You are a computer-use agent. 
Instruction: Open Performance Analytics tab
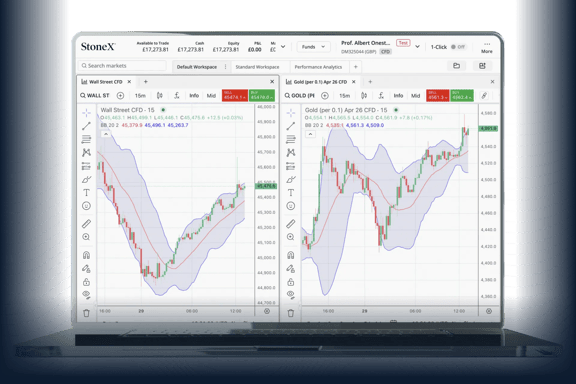click(x=318, y=67)
